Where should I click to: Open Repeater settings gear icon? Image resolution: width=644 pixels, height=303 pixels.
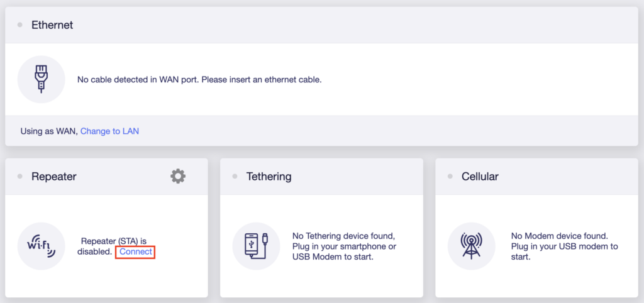178,177
